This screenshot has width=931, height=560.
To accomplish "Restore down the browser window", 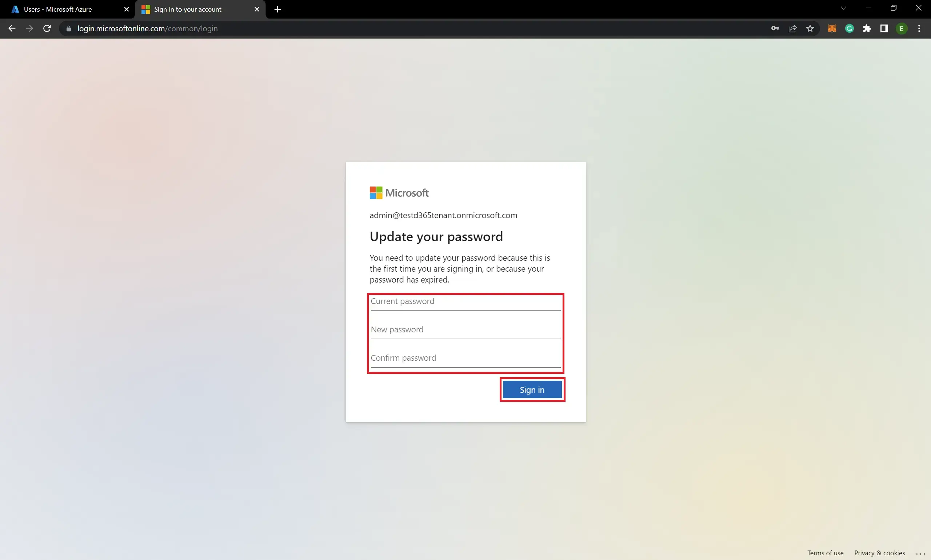I will (893, 8).
